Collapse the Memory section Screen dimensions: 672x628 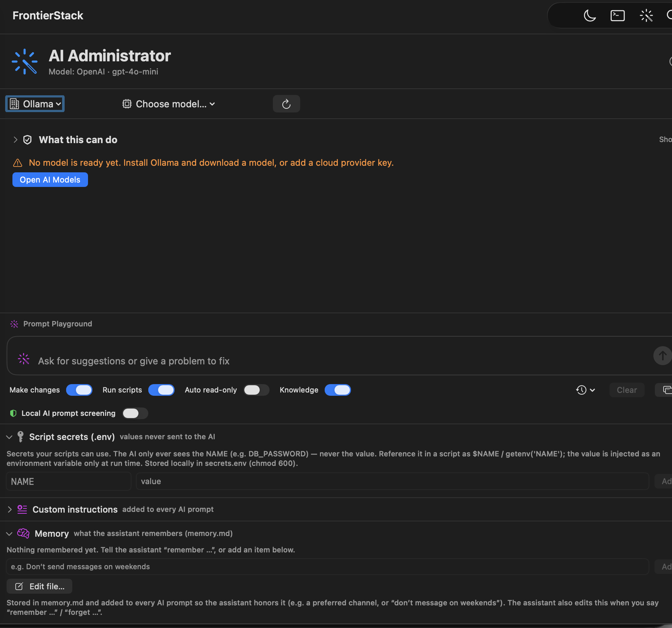pyautogui.click(x=9, y=534)
